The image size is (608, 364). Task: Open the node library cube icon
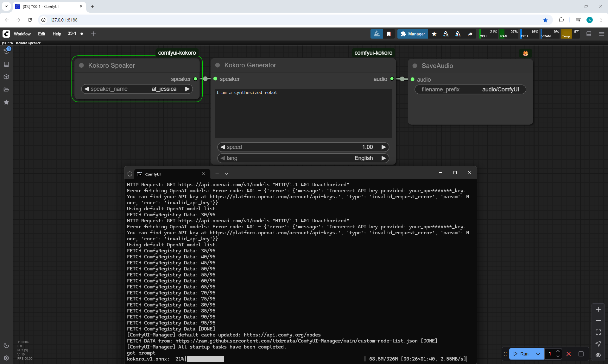[x=6, y=77]
